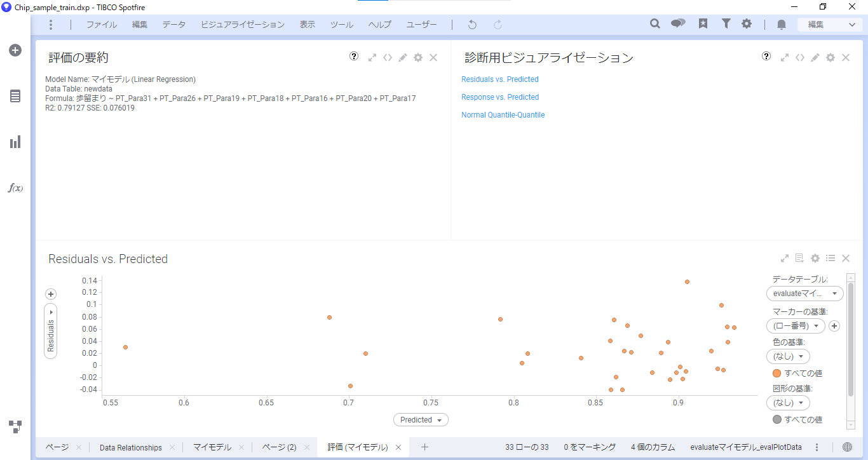868x460 pixels.
Task: Open the ヘルプ menu
Action: (380, 25)
